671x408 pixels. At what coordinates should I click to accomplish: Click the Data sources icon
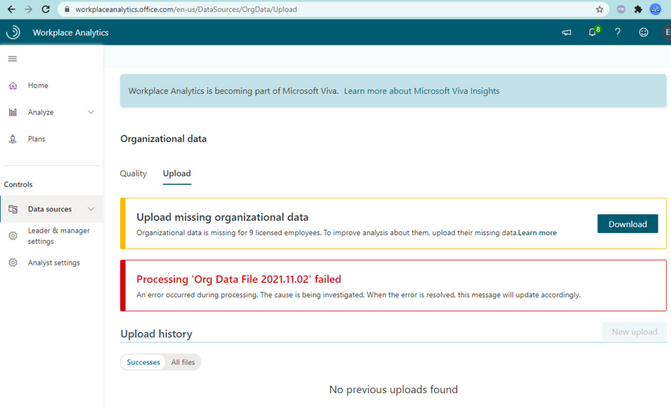point(13,209)
